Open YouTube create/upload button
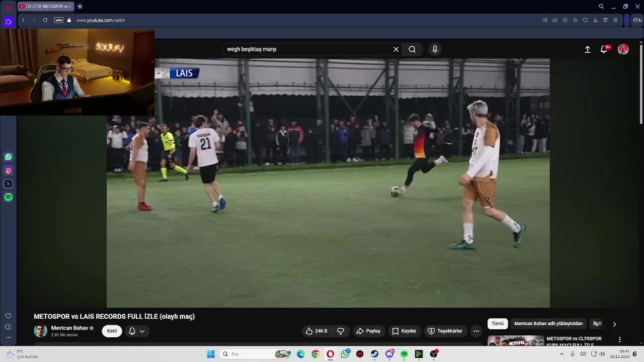 tap(587, 49)
